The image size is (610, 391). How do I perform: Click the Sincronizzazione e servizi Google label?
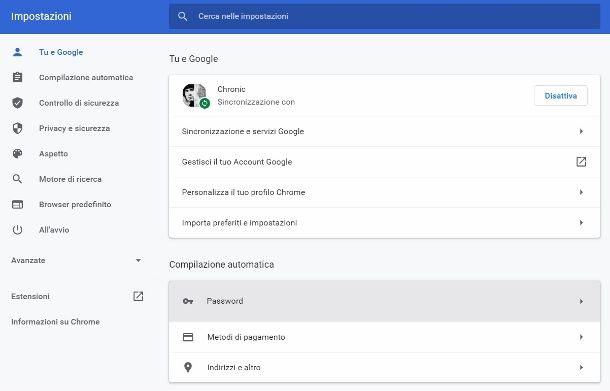click(x=243, y=132)
